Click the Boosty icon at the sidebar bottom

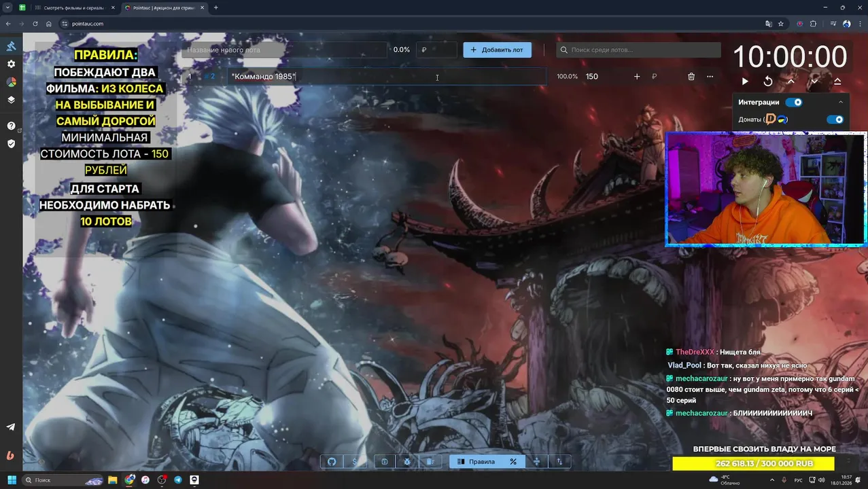point(11,456)
